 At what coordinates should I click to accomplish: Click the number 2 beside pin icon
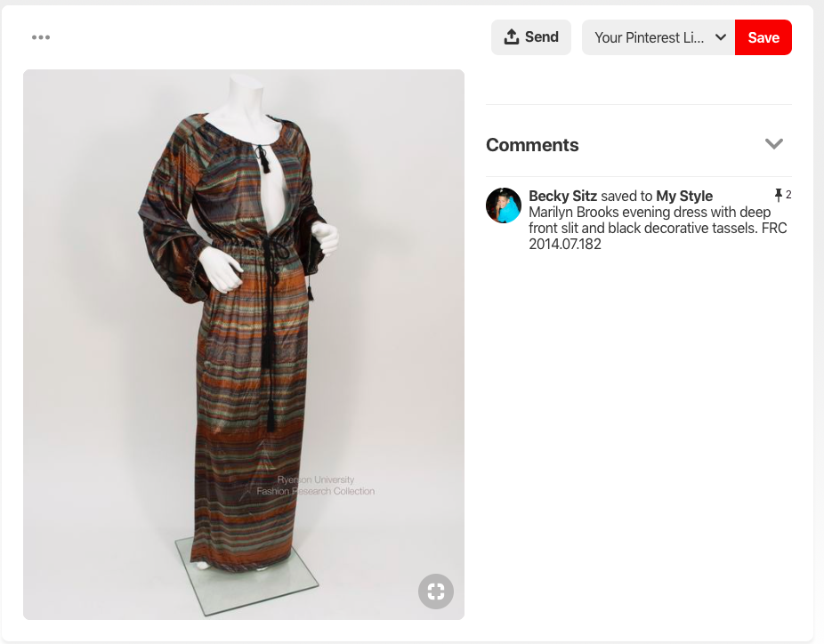coord(788,195)
